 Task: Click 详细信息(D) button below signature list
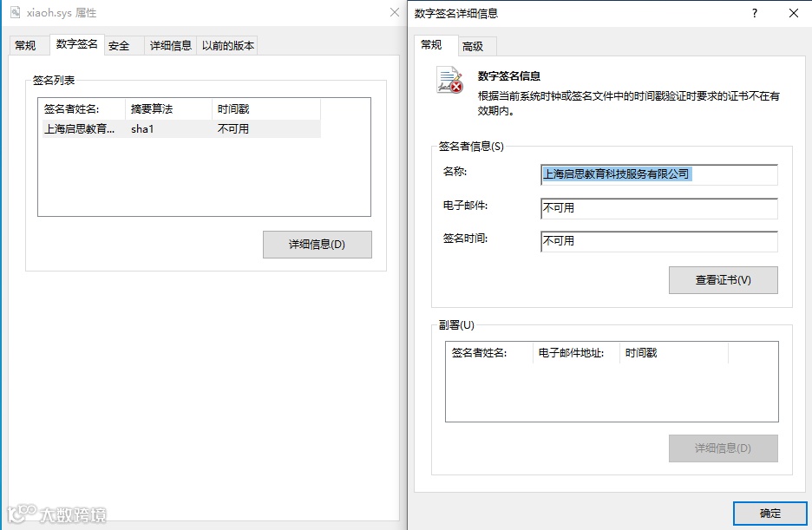(317, 245)
